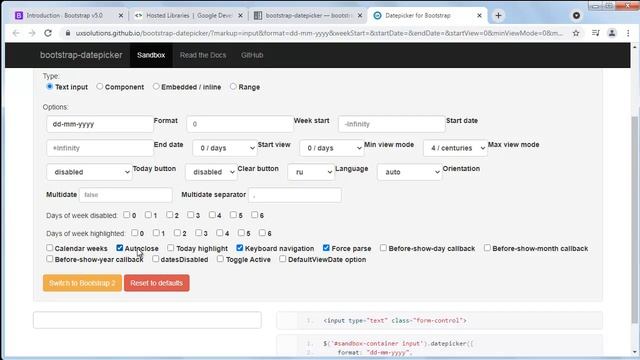Open the profile avatar icon
The height and width of the screenshot is (360, 640).
click(612, 33)
